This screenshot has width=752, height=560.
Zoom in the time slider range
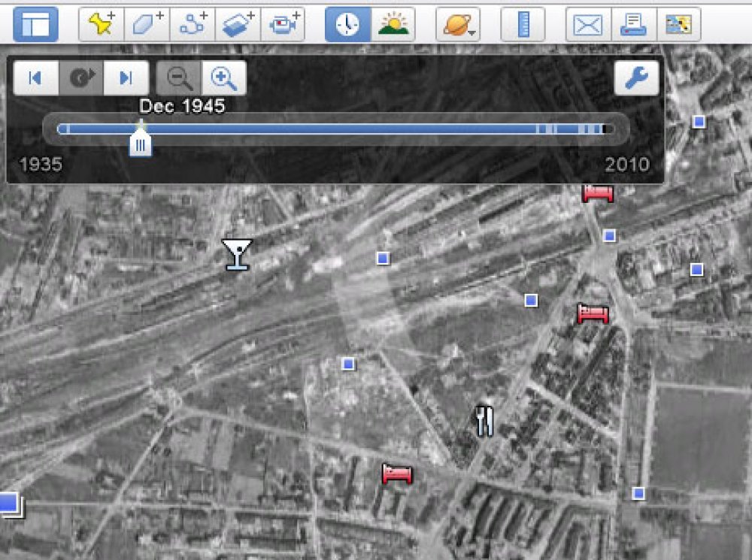[x=224, y=77]
